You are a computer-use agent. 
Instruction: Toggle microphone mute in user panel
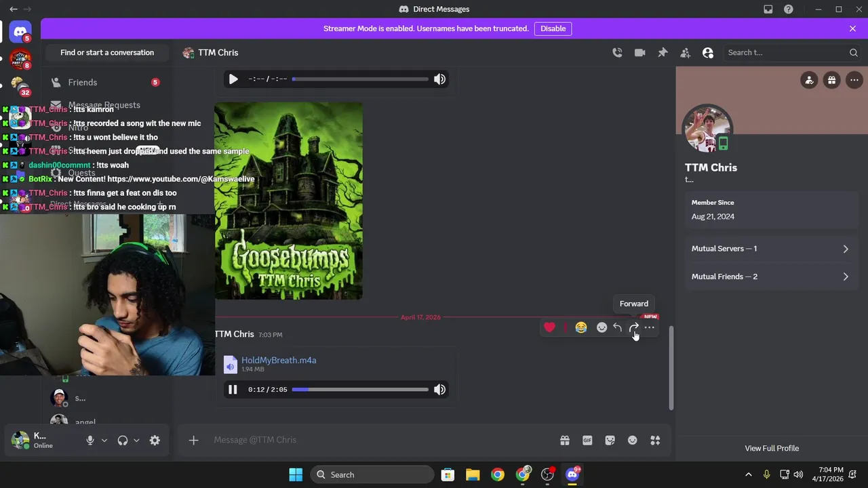(90, 441)
